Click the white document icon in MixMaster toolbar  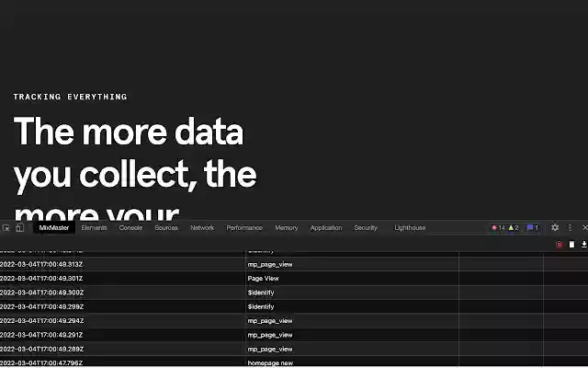click(571, 245)
